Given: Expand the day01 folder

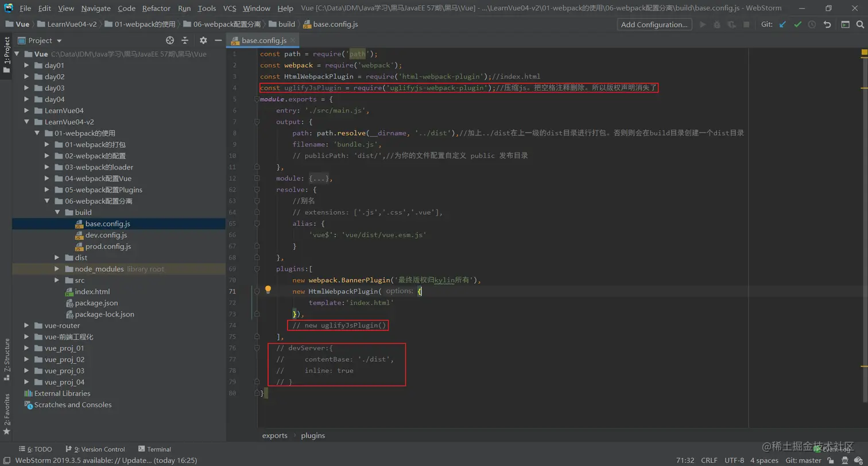Looking at the screenshot, I should (26, 66).
